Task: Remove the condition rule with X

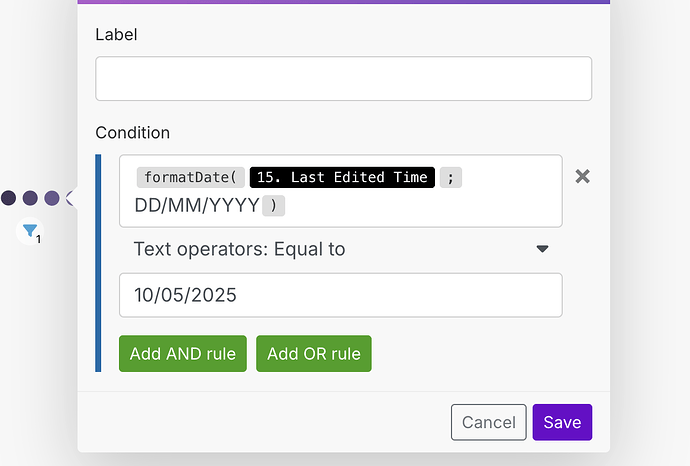Action: [x=582, y=176]
